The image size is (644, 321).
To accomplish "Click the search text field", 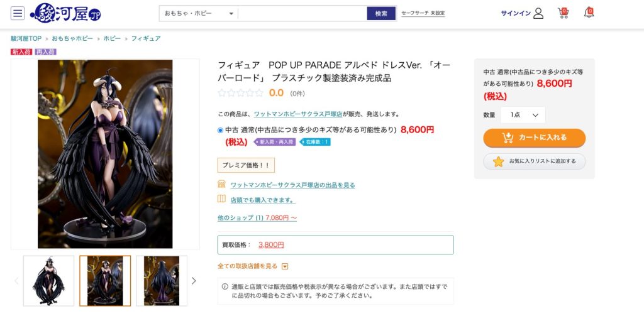I will tap(302, 13).
